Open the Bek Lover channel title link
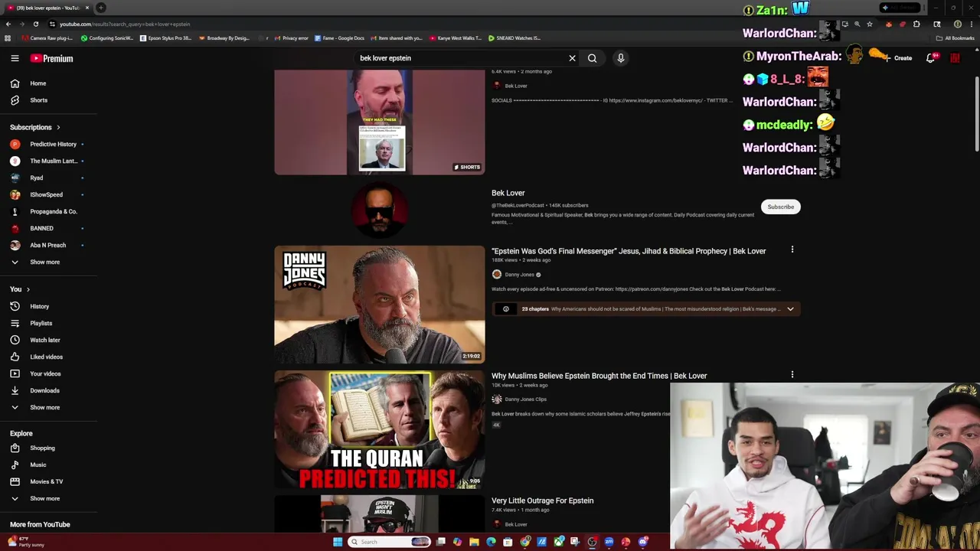 [x=508, y=193]
